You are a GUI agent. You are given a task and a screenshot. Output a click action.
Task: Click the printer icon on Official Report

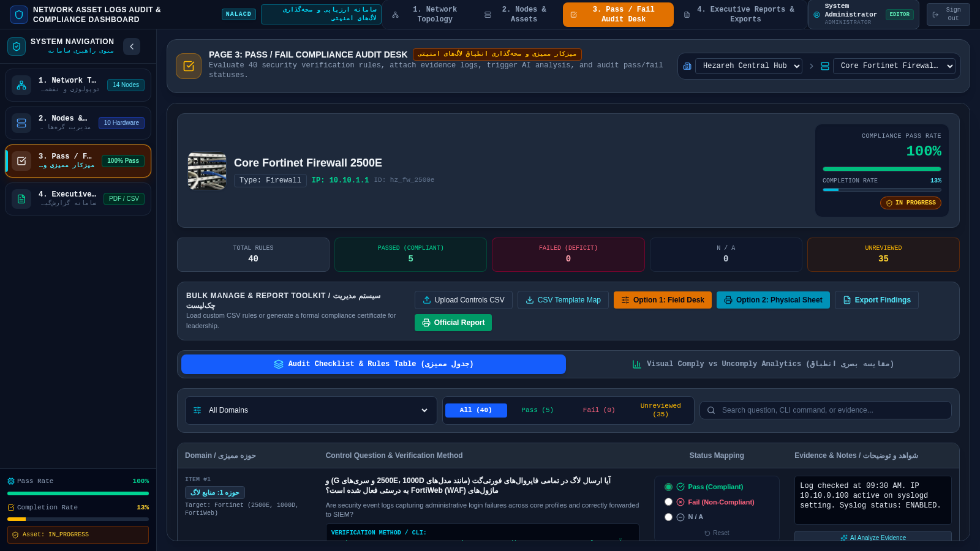coord(426,323)
